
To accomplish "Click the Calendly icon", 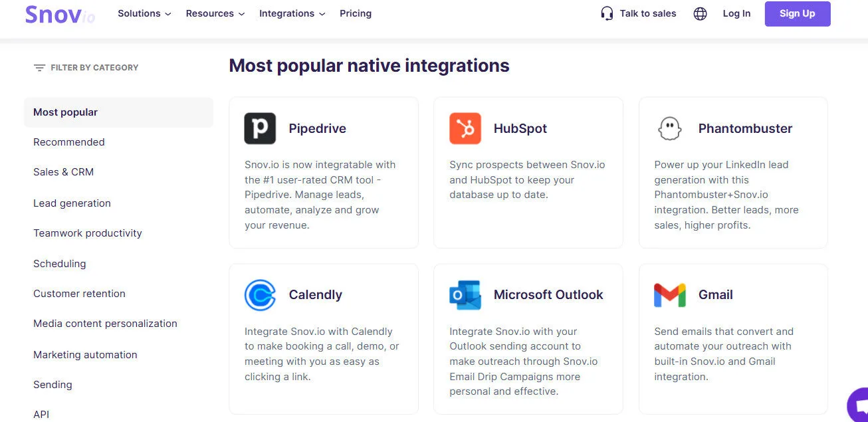I will (x=259, y=294).
